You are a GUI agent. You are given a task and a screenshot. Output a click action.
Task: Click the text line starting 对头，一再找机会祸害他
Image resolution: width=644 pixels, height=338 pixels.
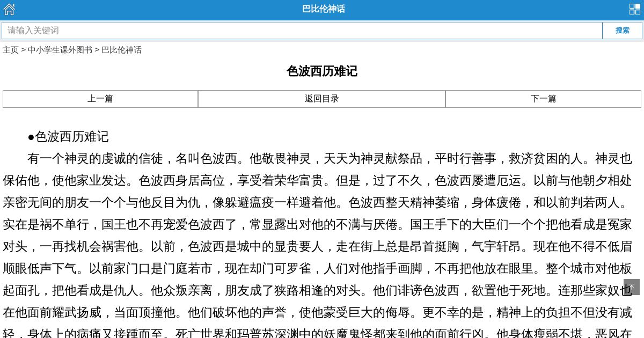tap(317, 247)
